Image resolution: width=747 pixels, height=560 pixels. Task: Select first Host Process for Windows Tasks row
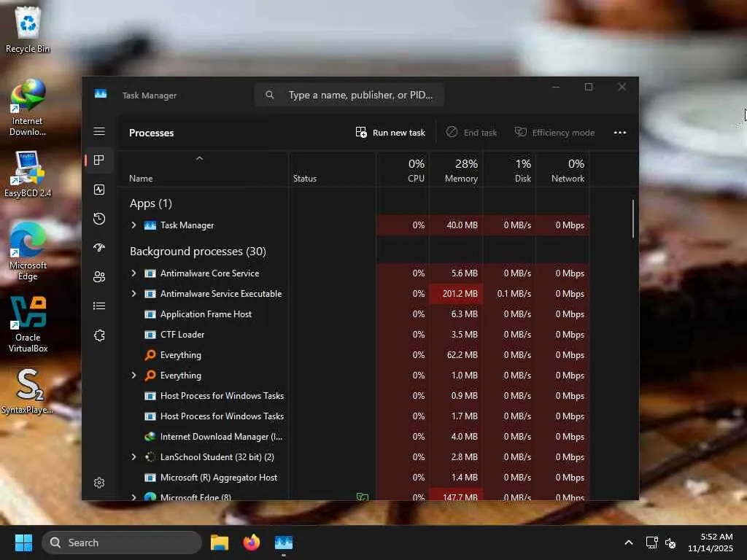pos(352,396)
